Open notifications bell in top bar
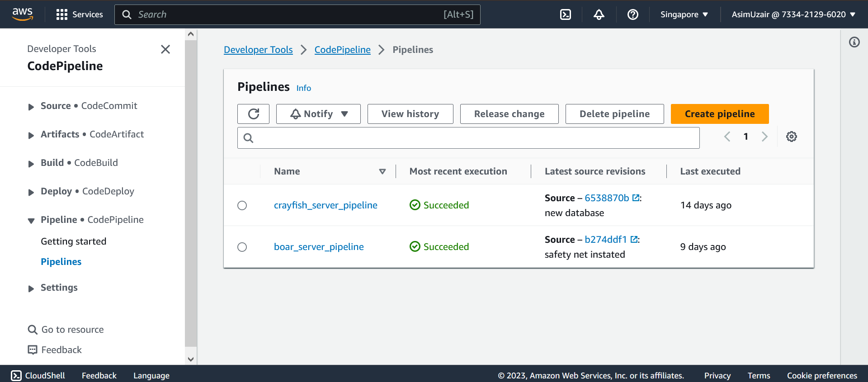Screen dimensions: 868x382 (599, 14)
